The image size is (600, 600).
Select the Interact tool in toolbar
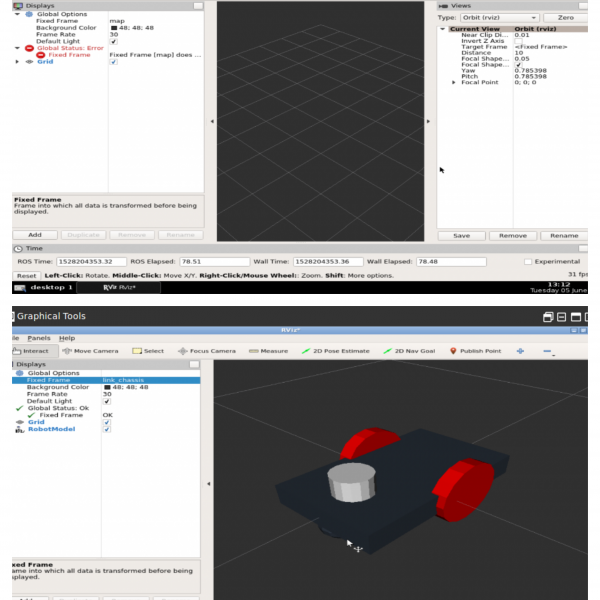[x=35, y=351]
